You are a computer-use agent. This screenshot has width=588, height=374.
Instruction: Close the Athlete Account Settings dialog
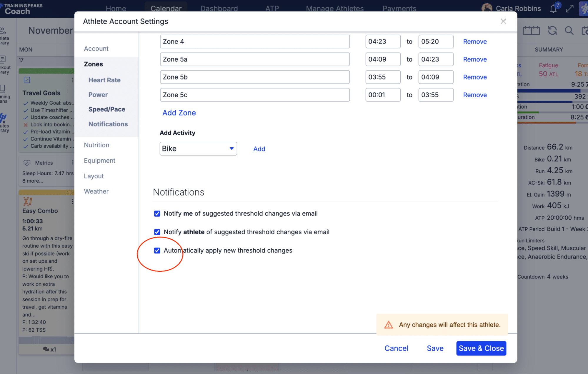tap(503, 21)
